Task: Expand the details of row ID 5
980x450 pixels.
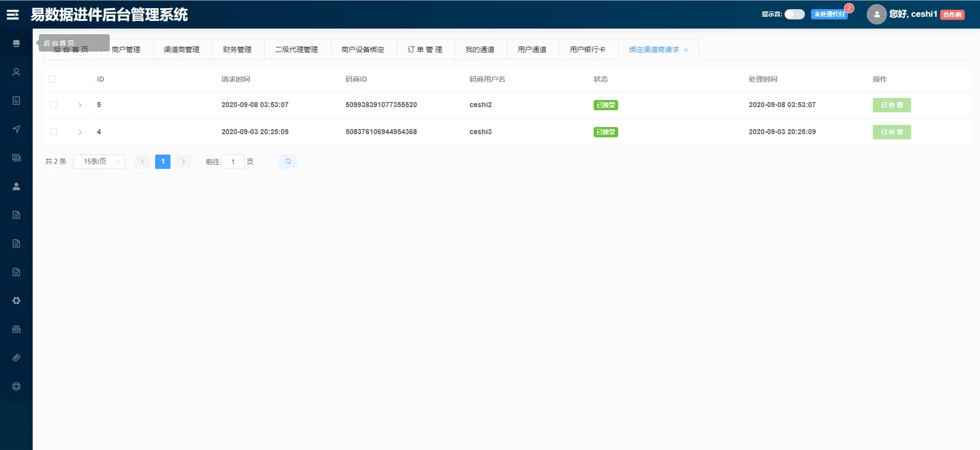Action: tap(80, 105)
